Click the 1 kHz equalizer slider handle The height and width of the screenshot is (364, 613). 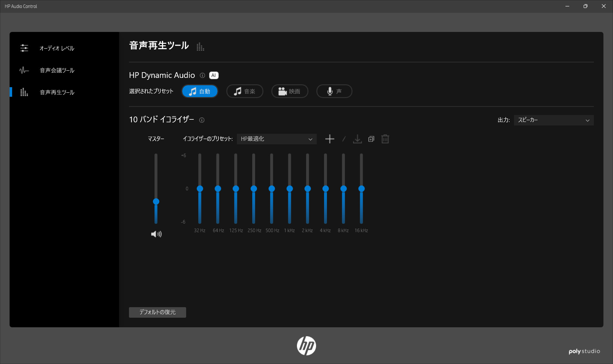point(289,189)
